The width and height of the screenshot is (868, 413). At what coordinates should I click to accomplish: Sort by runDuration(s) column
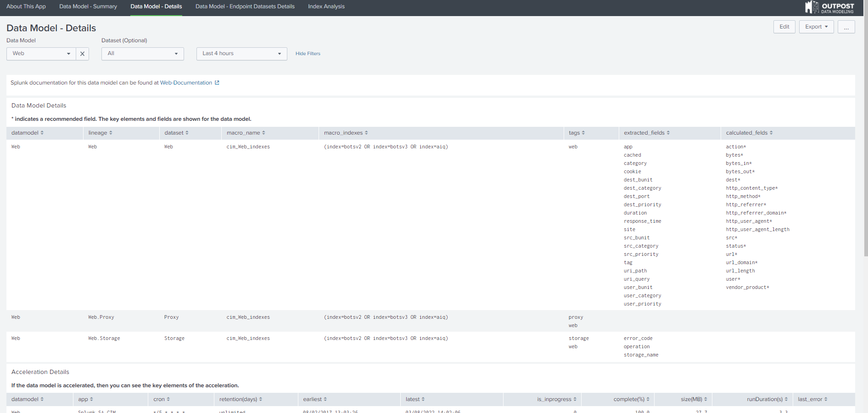(x=767, y=399)
